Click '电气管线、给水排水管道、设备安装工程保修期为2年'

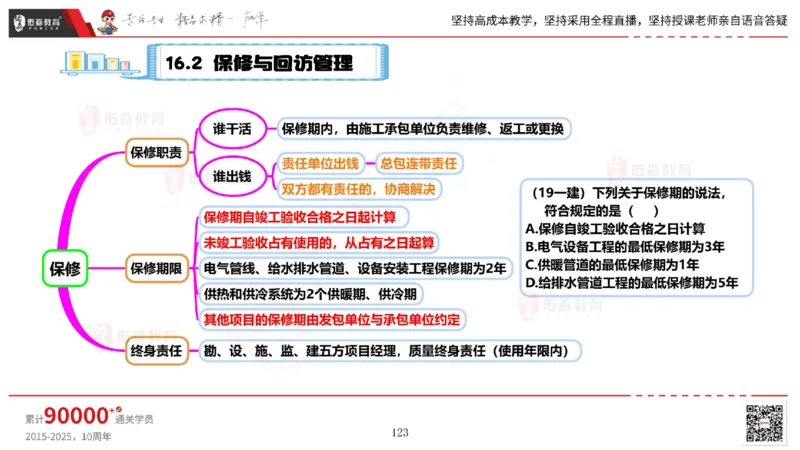pyautogui.click(x=355, y=268)
